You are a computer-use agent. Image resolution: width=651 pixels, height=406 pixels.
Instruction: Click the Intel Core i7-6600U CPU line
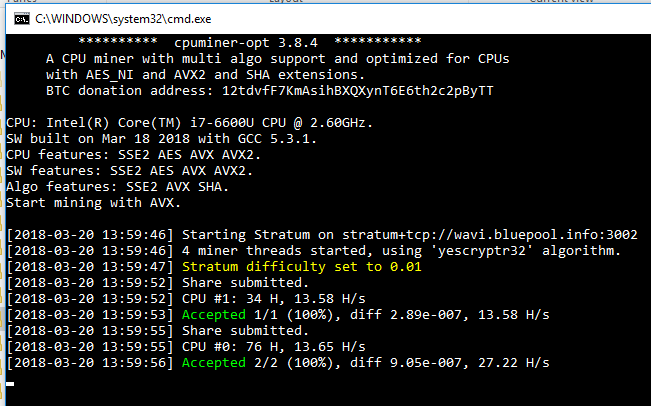[189, 123]
